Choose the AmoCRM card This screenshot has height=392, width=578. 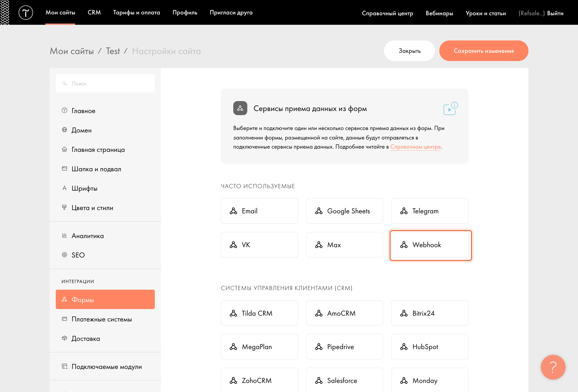(x=345, y=313)
